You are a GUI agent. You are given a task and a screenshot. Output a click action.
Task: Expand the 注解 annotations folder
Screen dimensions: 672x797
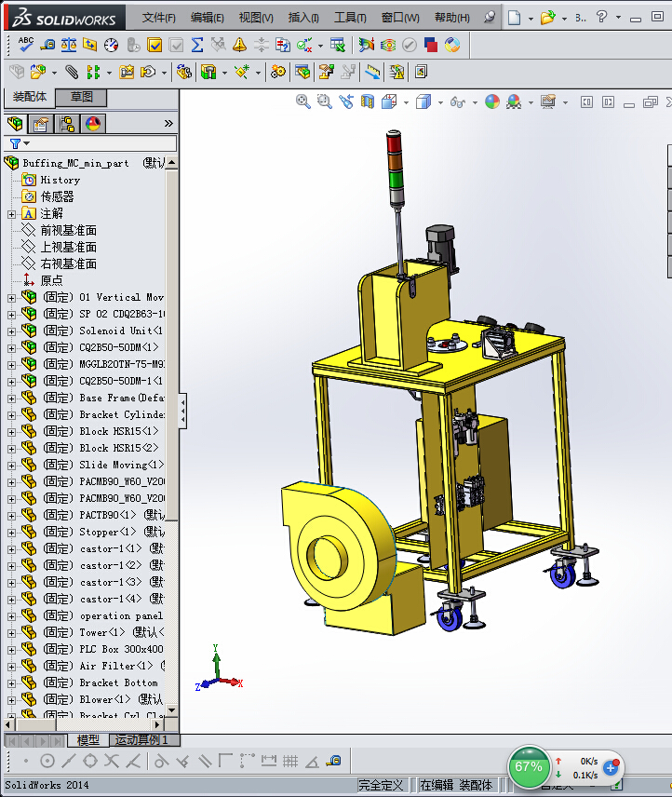point(11,214)
